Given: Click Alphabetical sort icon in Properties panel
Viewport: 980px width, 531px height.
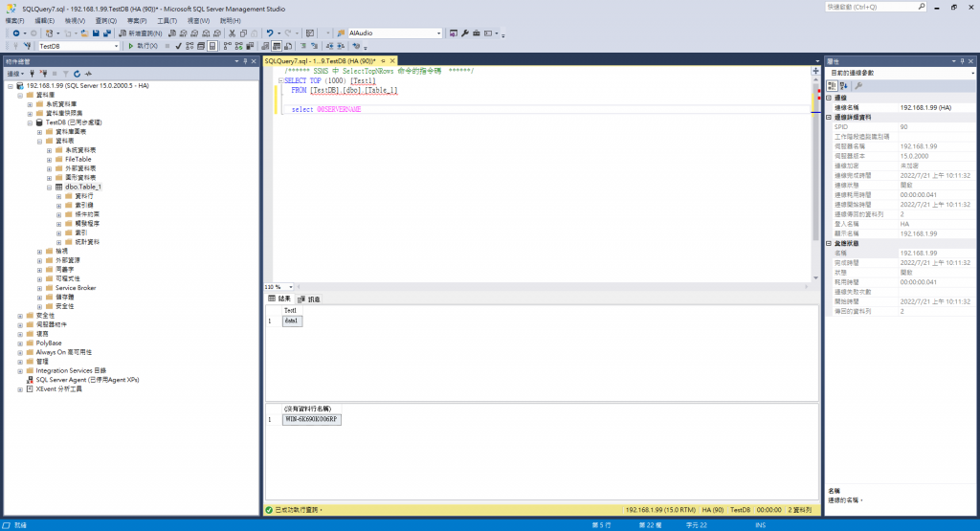Looking at the screenshot, I should click(x=844, y=86).
